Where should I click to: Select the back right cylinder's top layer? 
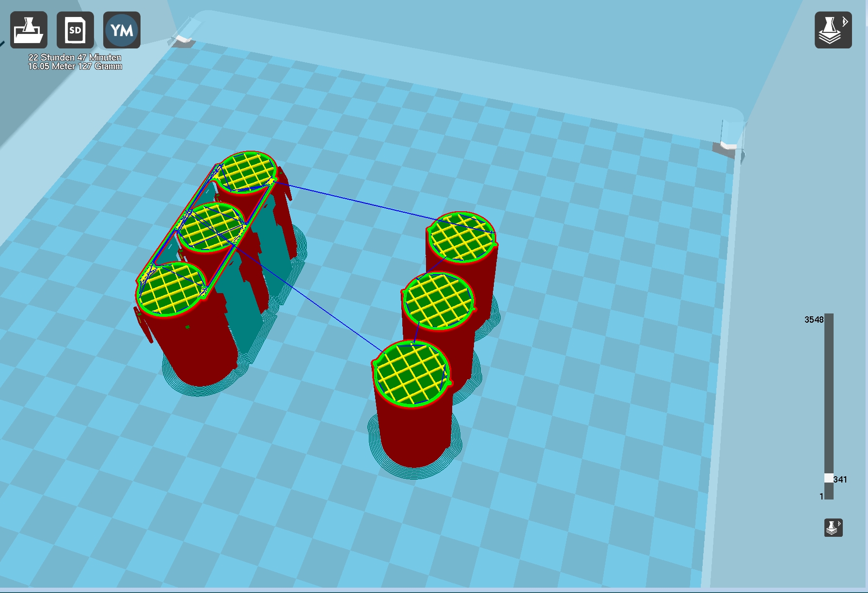462,236
